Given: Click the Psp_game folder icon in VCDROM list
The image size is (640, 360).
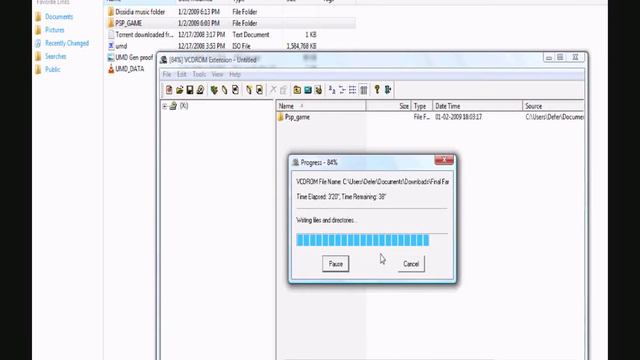Looking at the screenshot, I should [x=280, y=117].
